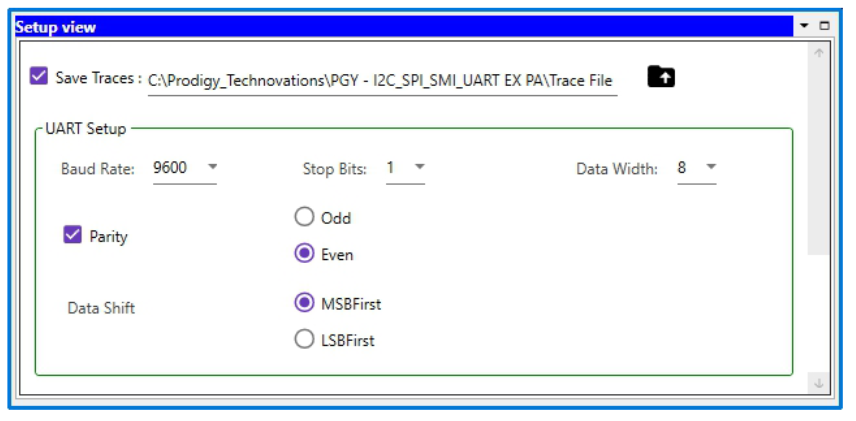Disable the Parity checkbox
The width and height of the screenshot is (856, 421).
[72, 235]
